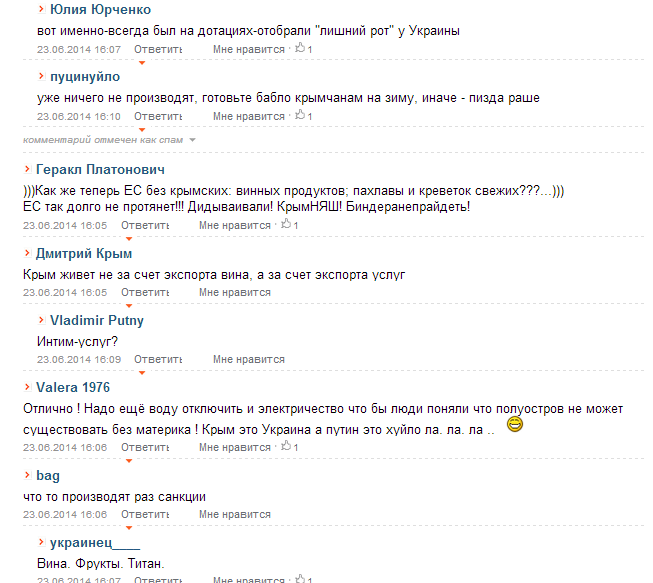653x583 pixels.
Task: Click thumbs-up icon on Геракл Платонович's comment
Action: (286, 224)
